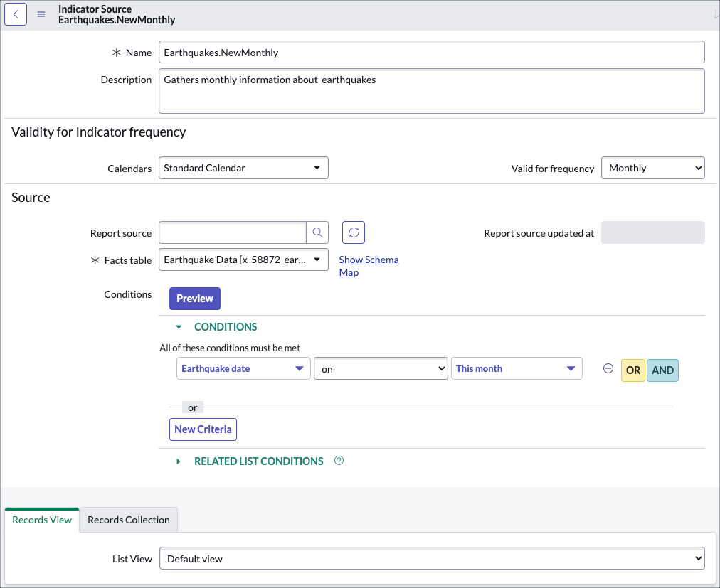720x588 pixels.
Task: Select the Records View tab
Action: 41,520
